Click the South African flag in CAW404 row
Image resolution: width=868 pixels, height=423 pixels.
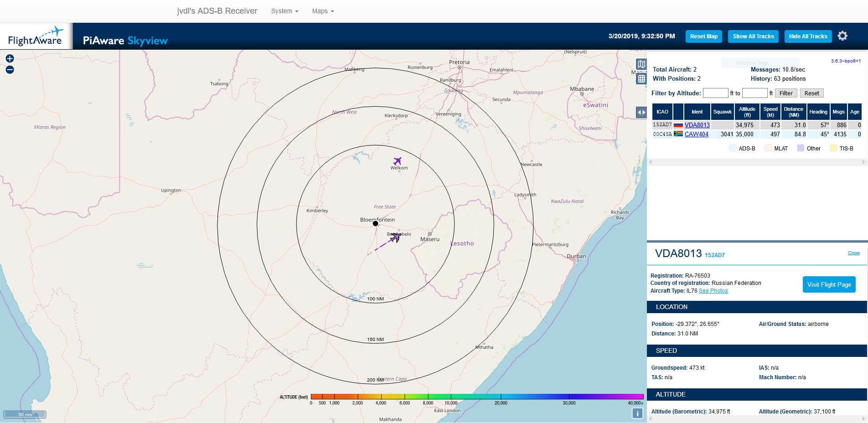coord(678,134)
